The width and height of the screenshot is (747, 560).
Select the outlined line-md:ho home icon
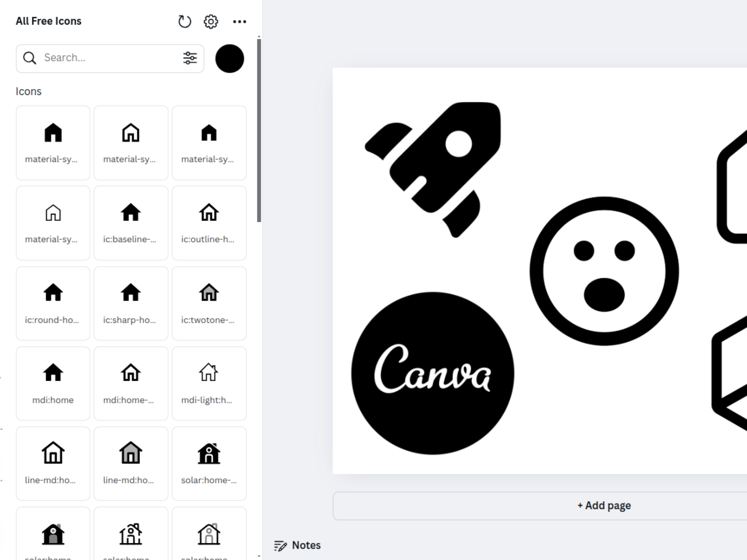click(x=53, y=464)
